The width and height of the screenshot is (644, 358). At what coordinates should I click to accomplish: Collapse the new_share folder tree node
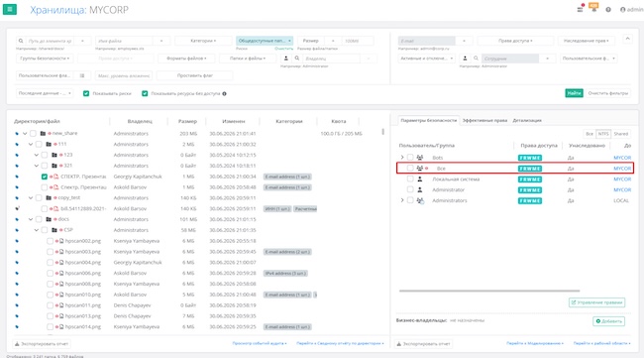tap(25, 133)
